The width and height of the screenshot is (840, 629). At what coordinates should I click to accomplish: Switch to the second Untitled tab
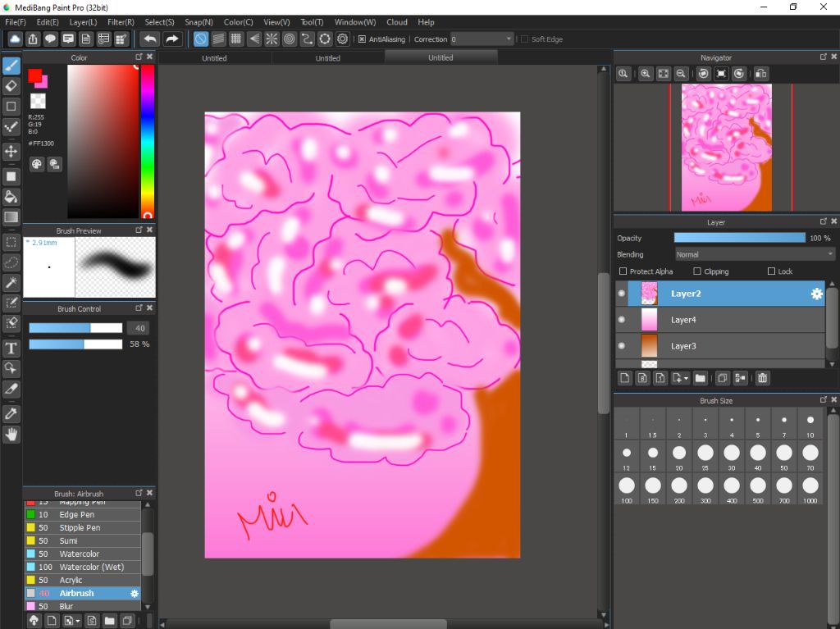(328, 58)
